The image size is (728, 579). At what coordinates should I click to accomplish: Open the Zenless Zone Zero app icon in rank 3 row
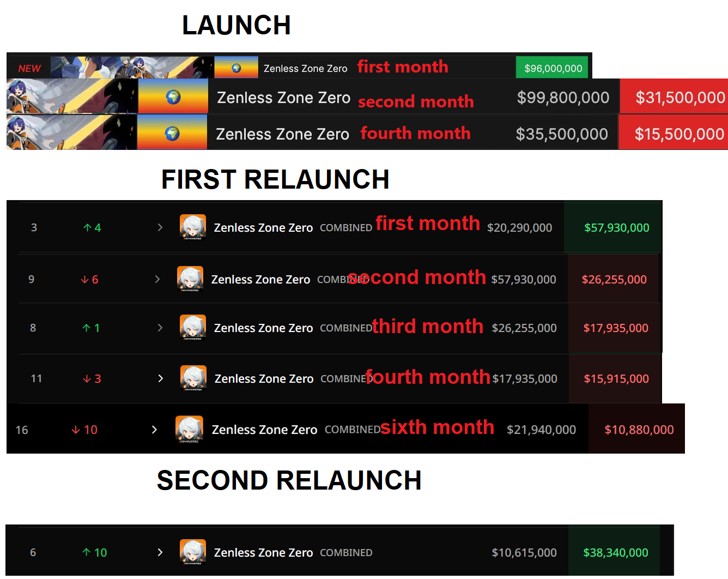coord(193,227)
